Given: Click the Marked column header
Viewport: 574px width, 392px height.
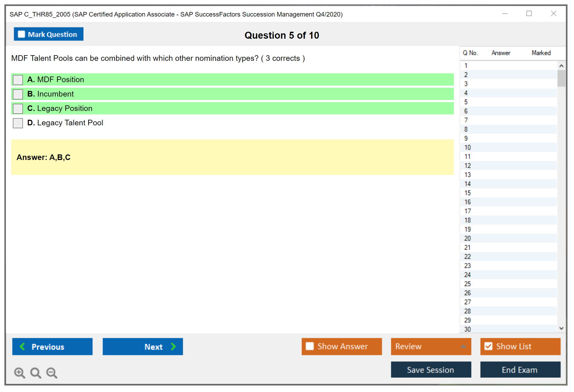Looking at the screenshot, I should pos(541,53).
